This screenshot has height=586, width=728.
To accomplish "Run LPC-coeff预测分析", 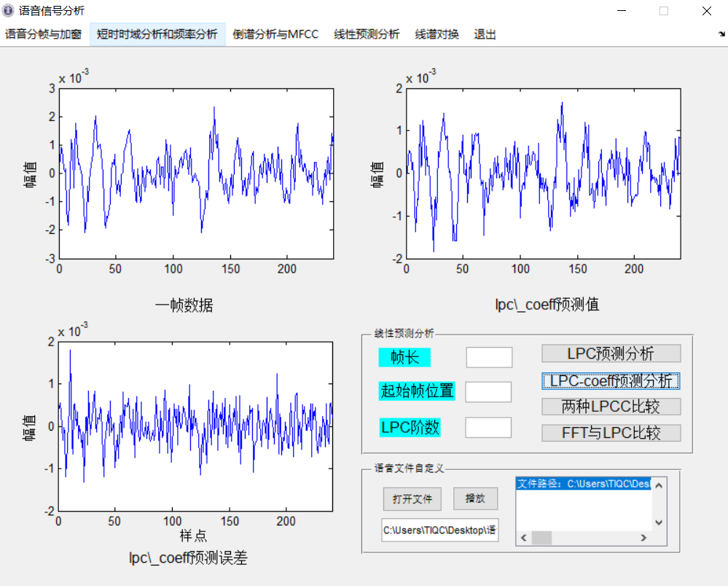I will 610,380.
